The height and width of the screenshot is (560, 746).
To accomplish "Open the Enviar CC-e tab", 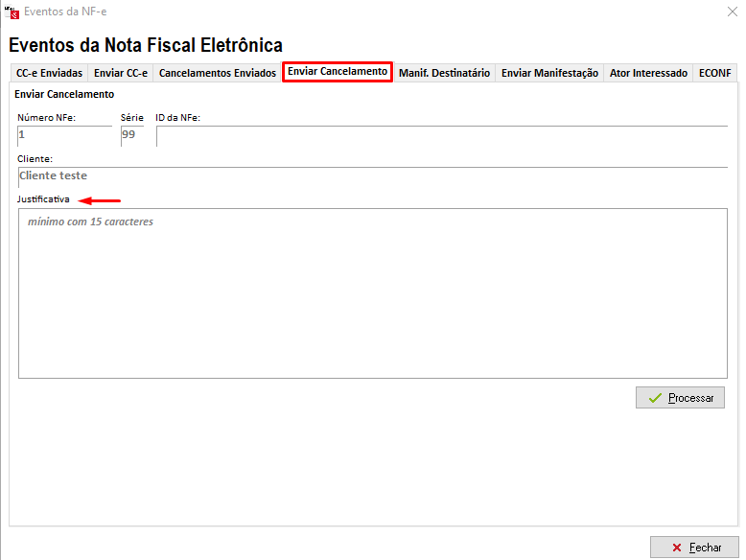I will (x=121, y=73).
